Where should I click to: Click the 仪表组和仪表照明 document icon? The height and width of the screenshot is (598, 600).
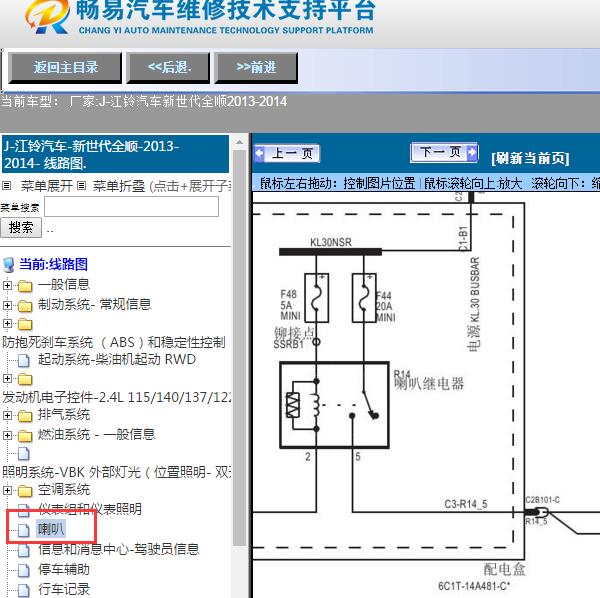pyautogui.click(x=24, y=510)
